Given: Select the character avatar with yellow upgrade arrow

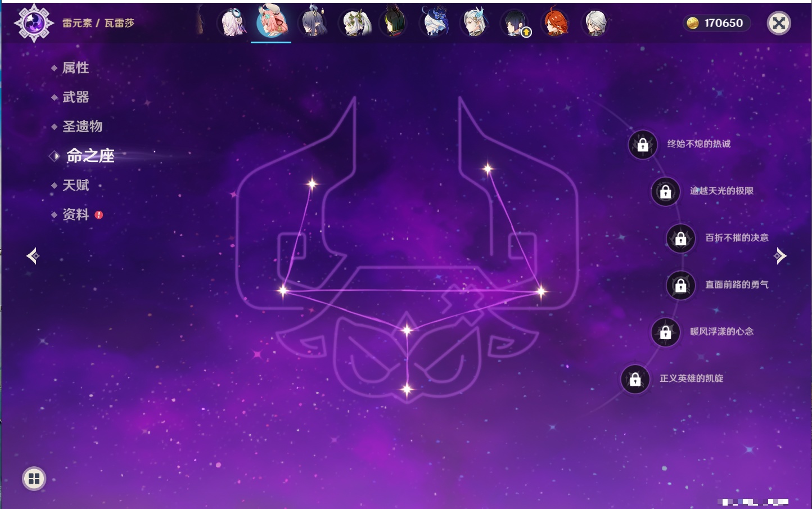Looking at the screenshot, I should click(x=515, y=23).
